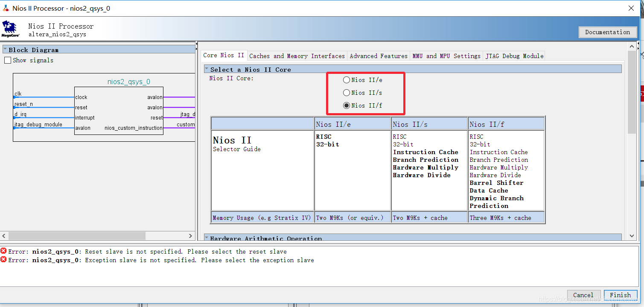
Task: Click the 'Three M9Ks + cache' cell
Action: tap(506, 218)
